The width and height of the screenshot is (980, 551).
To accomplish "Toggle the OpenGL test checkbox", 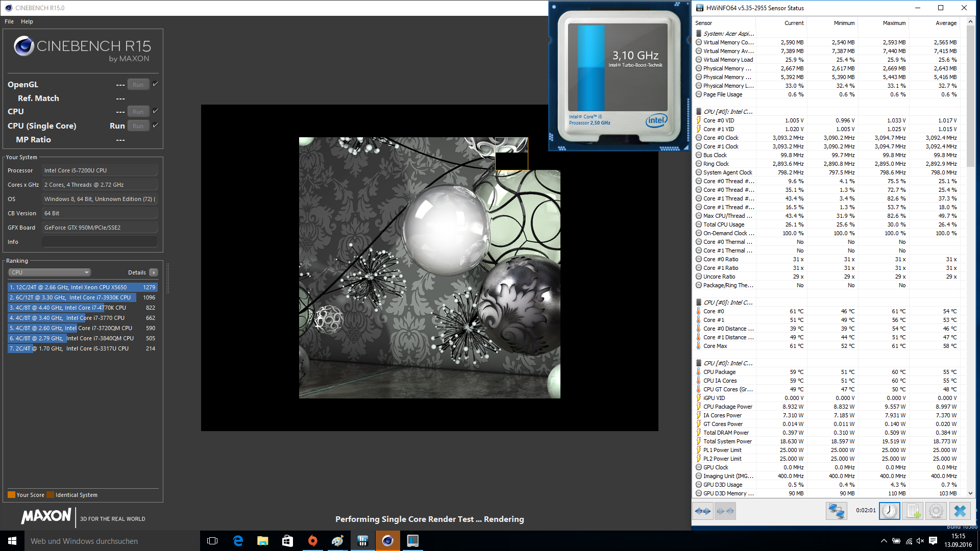I will click(156, 84).
